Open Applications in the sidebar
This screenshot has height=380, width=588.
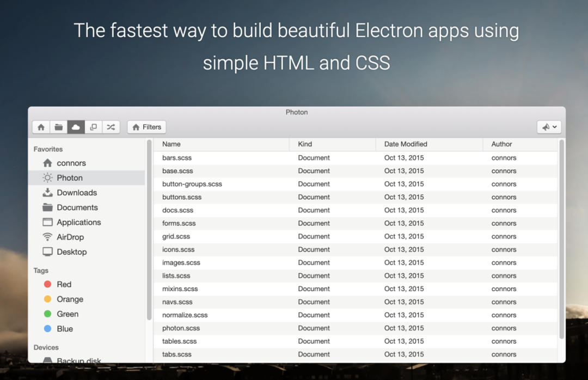(87, 223)
